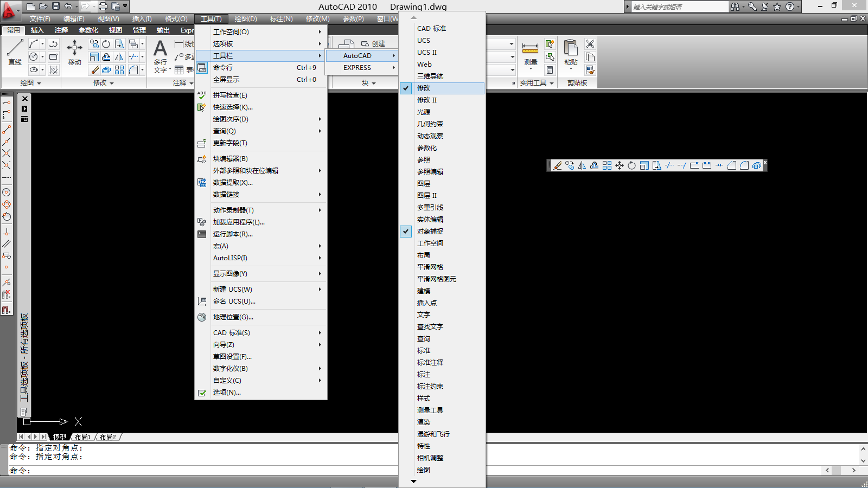
Task: Click the Snap to Center icon on left toolbar
Action: click(x=7, y=192)
